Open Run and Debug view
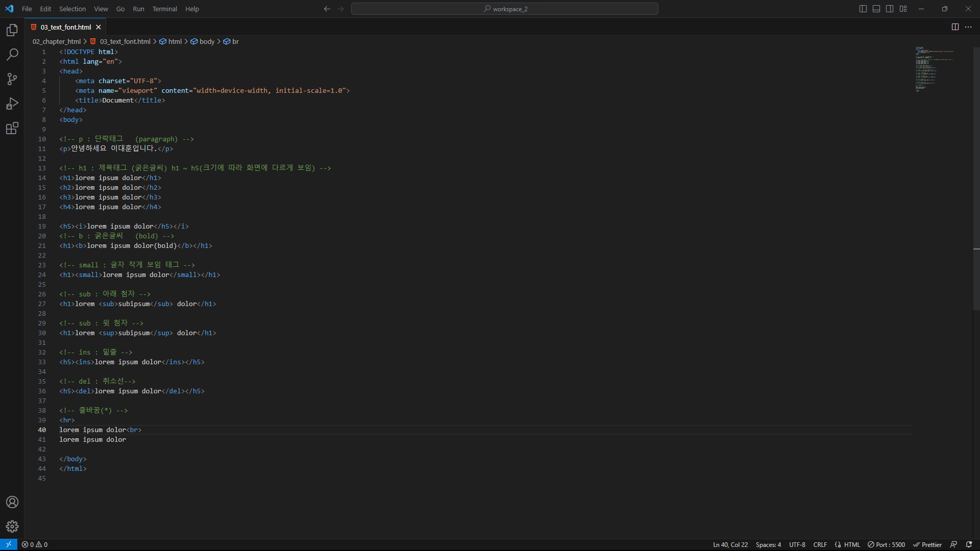This screenshot has width=980, height=551. coord(12,104)
